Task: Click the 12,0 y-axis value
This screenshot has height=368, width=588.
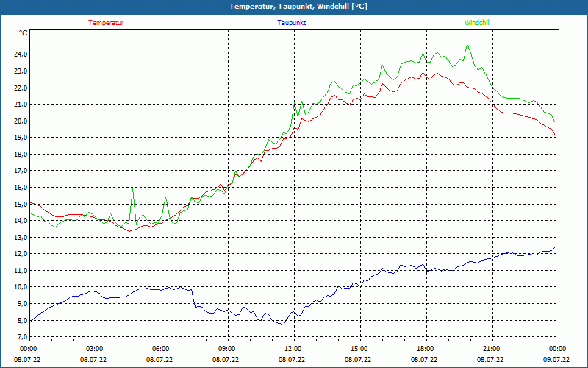Action: coord(21,254)
